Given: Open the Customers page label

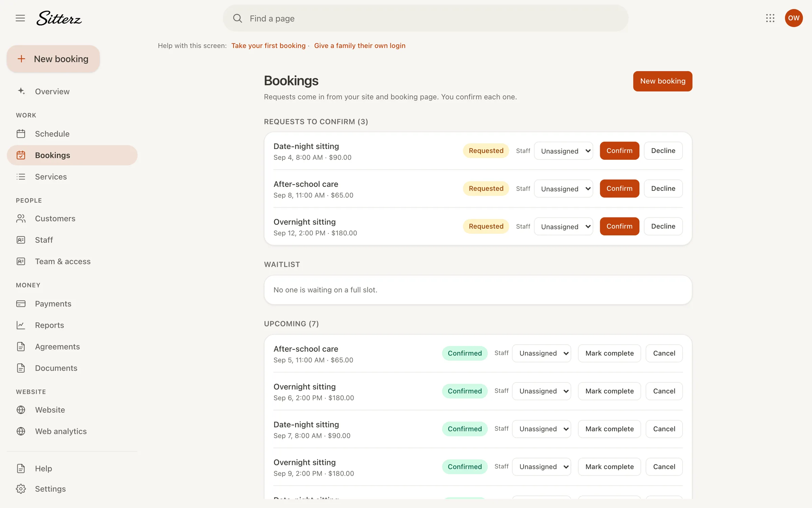Looking at the screenshot, I should click(x=55, y=219).
